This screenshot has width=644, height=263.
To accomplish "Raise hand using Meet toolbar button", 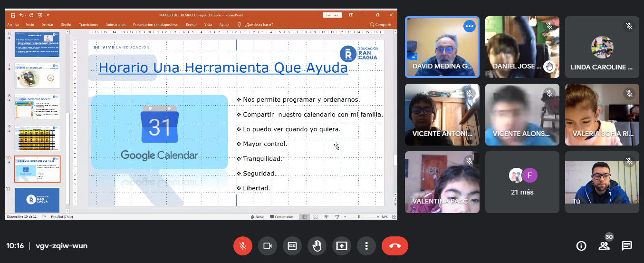I will [x=317, y=246].
